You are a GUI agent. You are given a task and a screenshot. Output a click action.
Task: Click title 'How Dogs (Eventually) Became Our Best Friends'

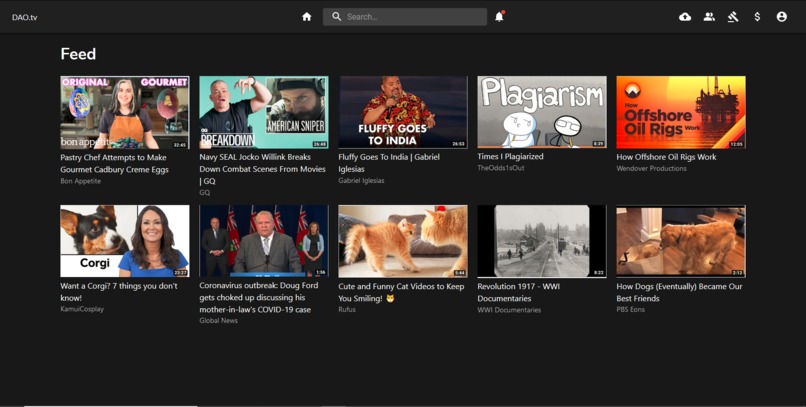pos(679,292)
